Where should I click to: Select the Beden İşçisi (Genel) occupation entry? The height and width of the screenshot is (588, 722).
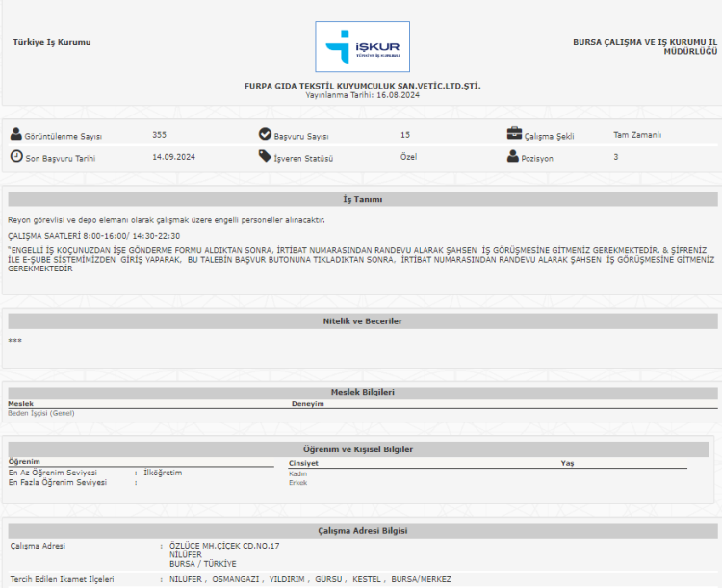click(40, 413)
